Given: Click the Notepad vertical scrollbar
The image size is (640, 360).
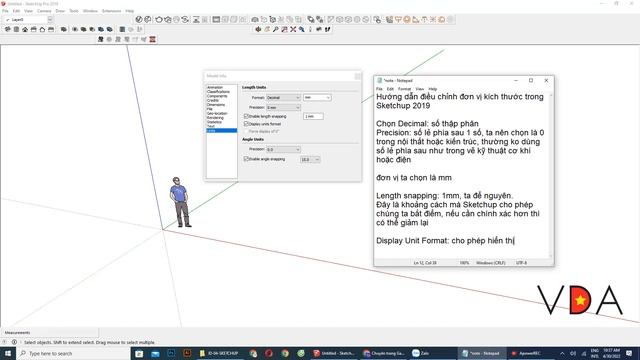Looking at the screenshot, I should click(x=551, y=176).
